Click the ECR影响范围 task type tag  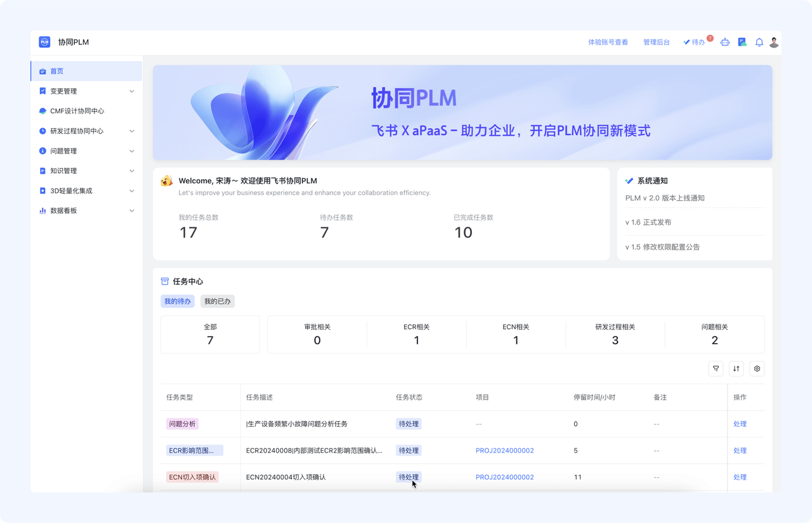pyautogui.click(x=194, y=451)
